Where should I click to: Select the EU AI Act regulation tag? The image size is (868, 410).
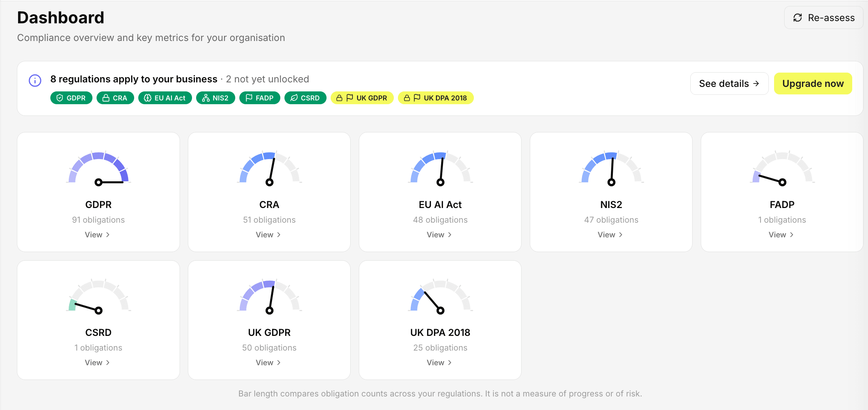[x=165, y=98]
